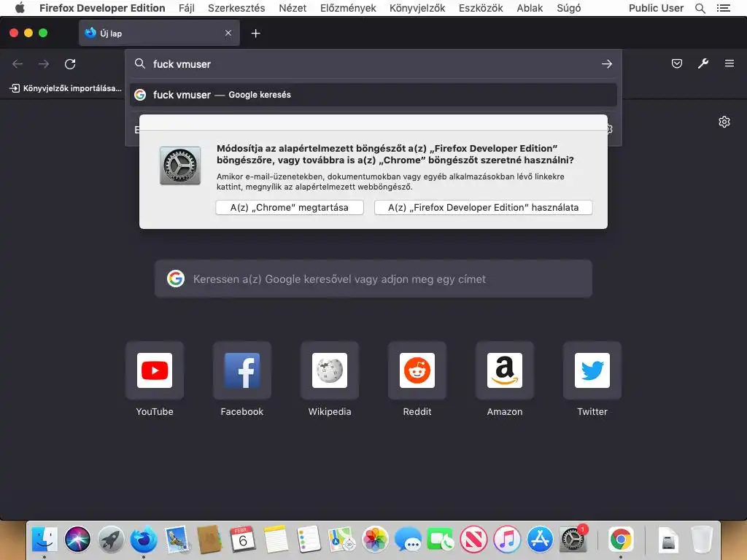747x560 pixels.
Task: Open Messages from the Dock
Action: tap(408, 540)
